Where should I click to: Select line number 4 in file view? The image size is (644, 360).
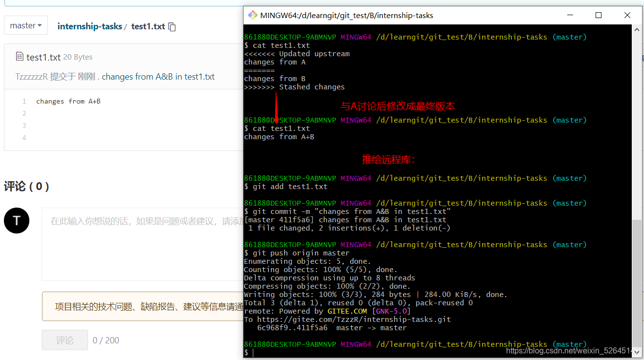pyautogui.click(x=24, y=138)
